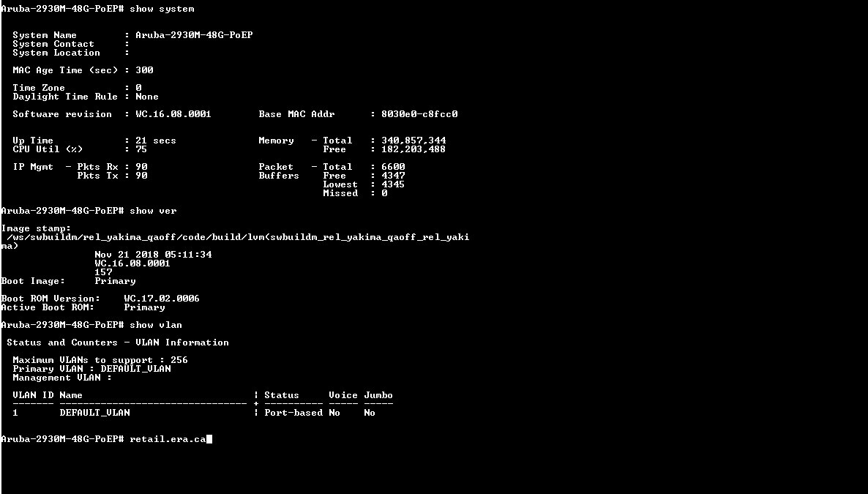Click the build number 157

click(x=103, y=272)
